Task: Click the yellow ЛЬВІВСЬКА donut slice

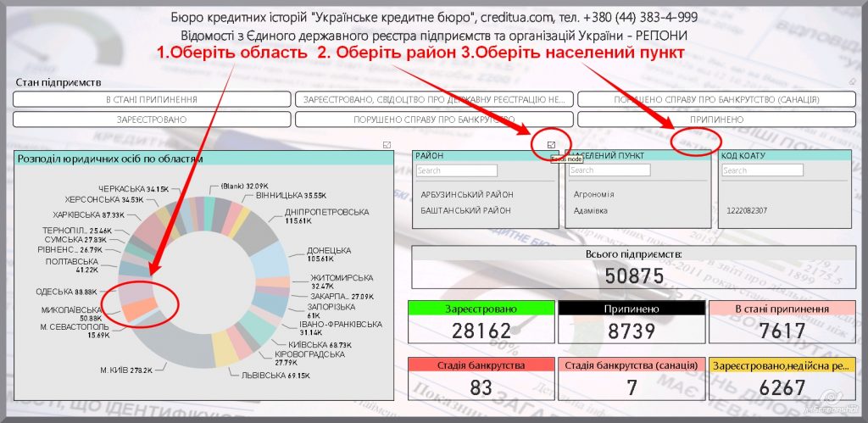Action: (224, 343)
